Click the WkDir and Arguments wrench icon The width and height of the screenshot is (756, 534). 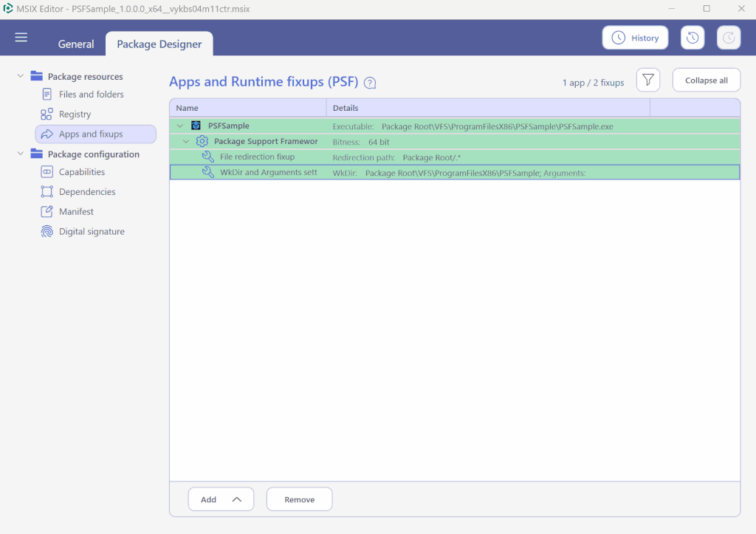(x=207, y=172)
